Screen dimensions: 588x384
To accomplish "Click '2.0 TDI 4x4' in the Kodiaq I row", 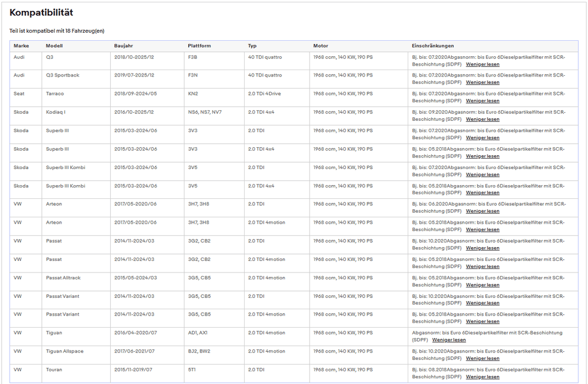I will 261,112.
